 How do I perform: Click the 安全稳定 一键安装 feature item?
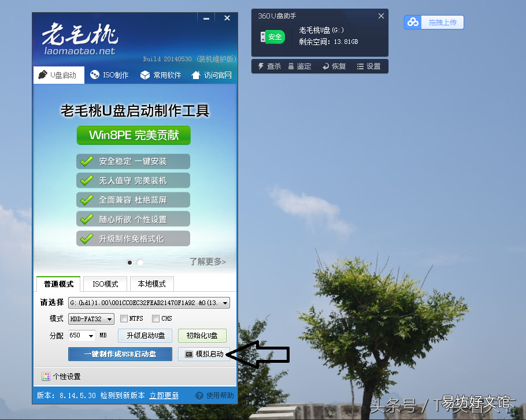133,162
